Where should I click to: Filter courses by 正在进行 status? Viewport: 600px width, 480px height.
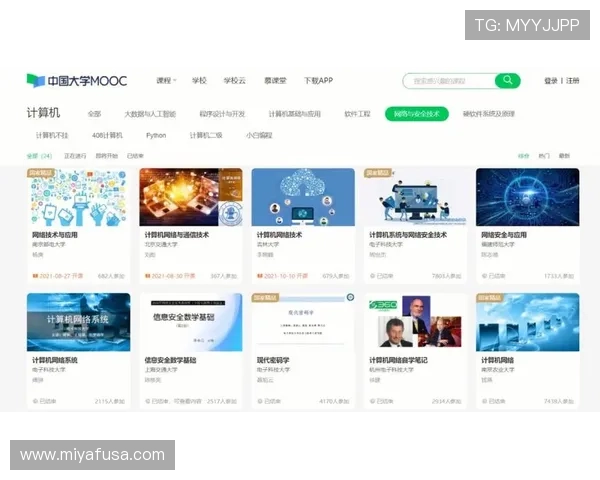pos(75,156)
